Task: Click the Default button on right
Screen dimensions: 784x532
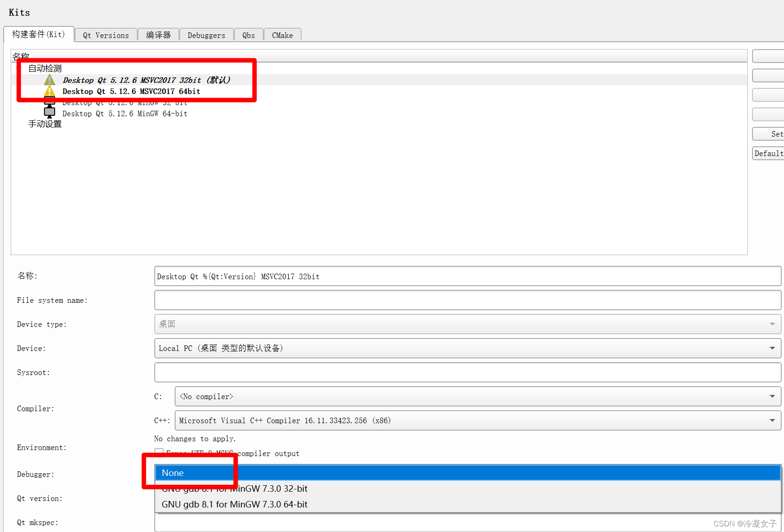Action: click(x=769, y=153)
